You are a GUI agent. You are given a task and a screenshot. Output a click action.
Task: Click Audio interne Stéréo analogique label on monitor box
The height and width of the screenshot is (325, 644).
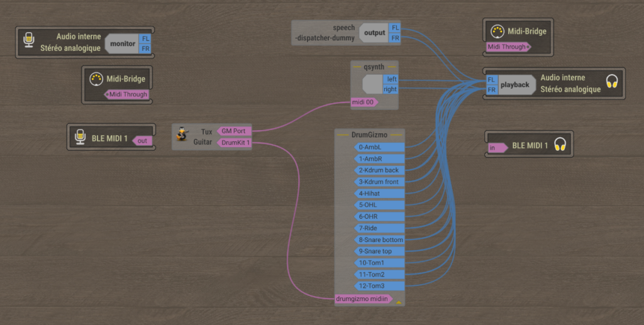pyautogui.click(x=70, y=42)
